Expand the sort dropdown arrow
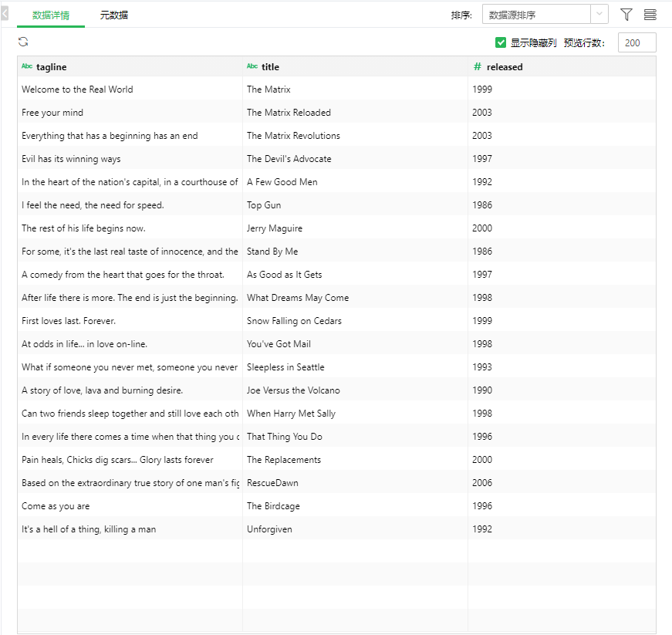Screen dimensions: 672x635 [599, 14]
